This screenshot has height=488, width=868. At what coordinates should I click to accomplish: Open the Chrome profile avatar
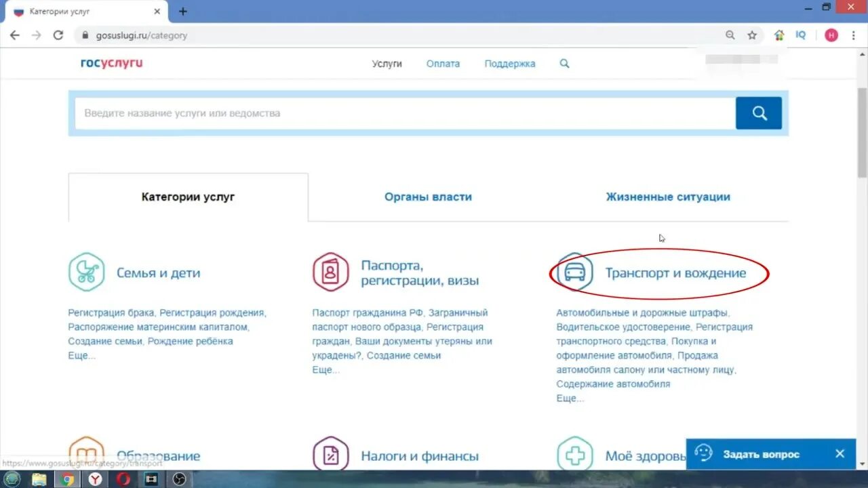(x=831, y=35)
